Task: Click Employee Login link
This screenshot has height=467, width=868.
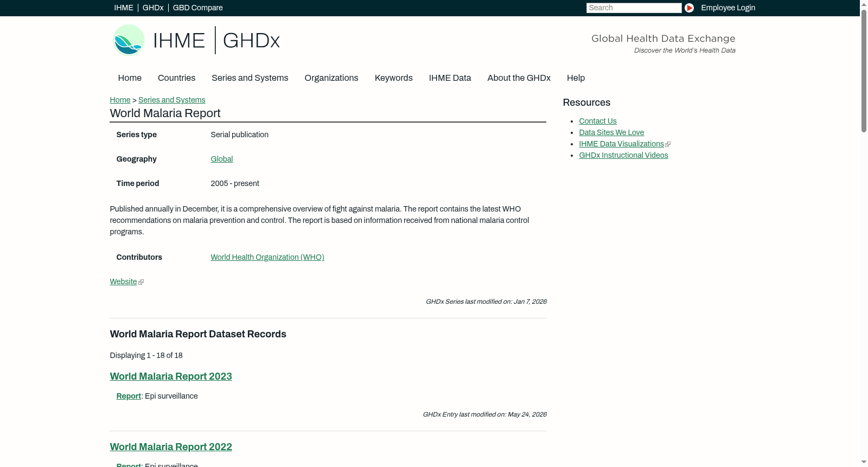Action: click(728, 8)
